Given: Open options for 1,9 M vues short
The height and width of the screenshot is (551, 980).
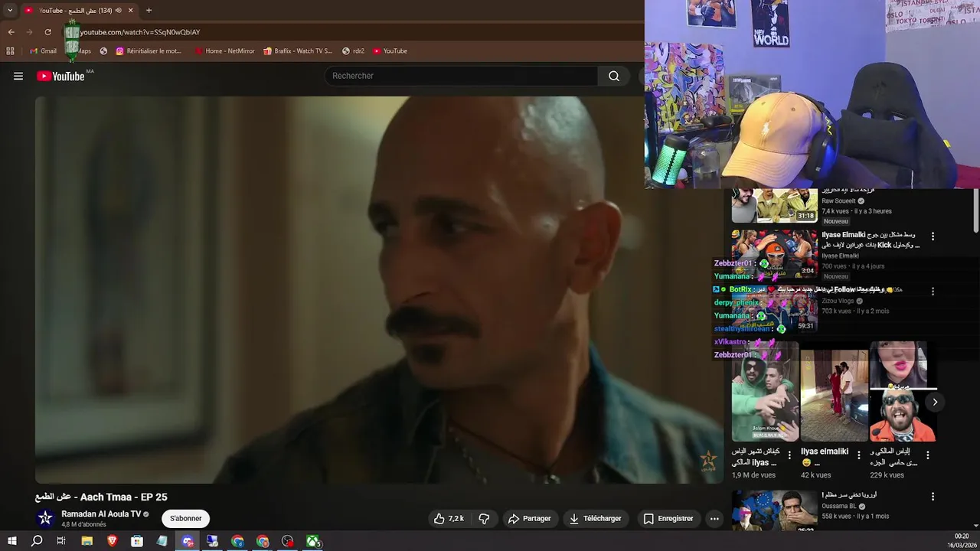Looking at the screenshot, I should point(789,455).
